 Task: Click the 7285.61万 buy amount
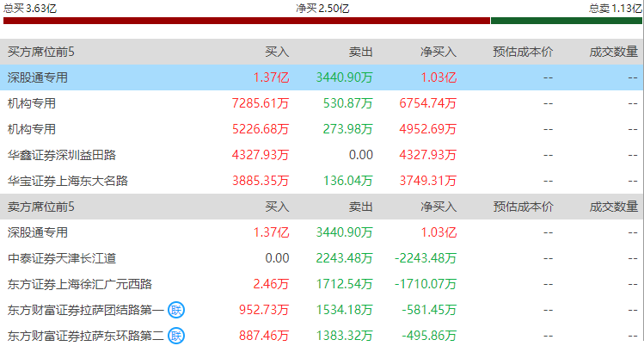point(261,103)
